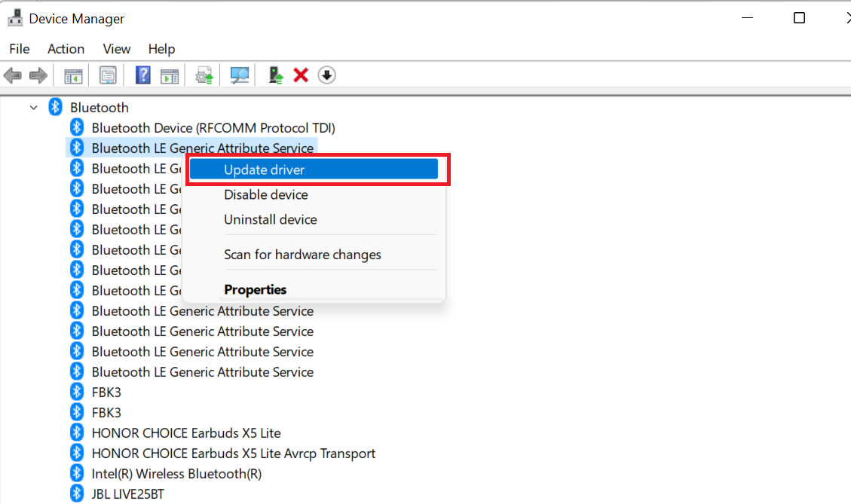Click the Bluetooth icon beside JBL LIVE25BT
The width and height of the screenshot is (851, 504).
point(77,493)
